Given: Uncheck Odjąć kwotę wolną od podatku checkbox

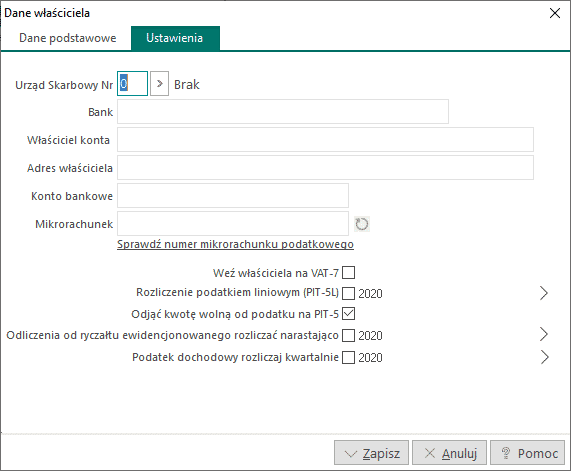Looking at the screenshot, I should (348, 314).
